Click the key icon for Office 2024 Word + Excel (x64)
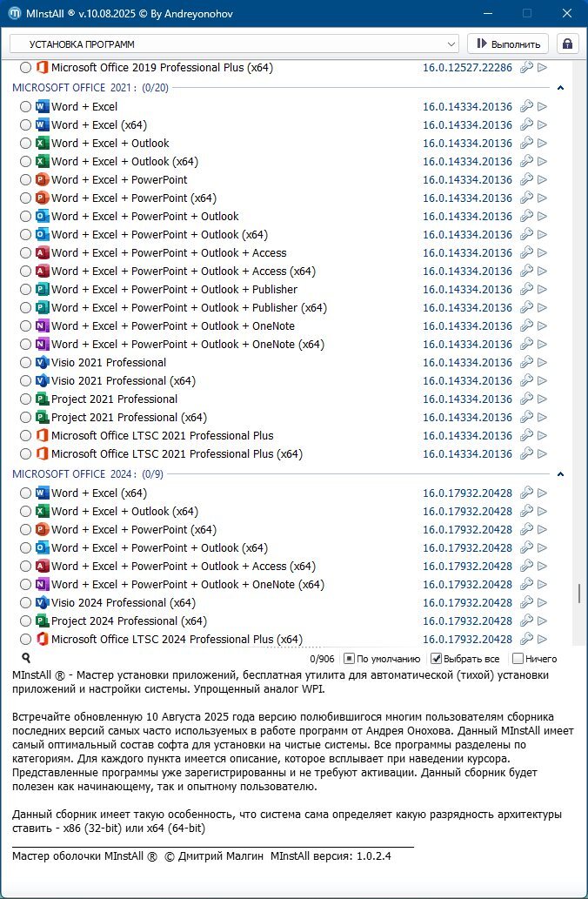 point(526,493)
